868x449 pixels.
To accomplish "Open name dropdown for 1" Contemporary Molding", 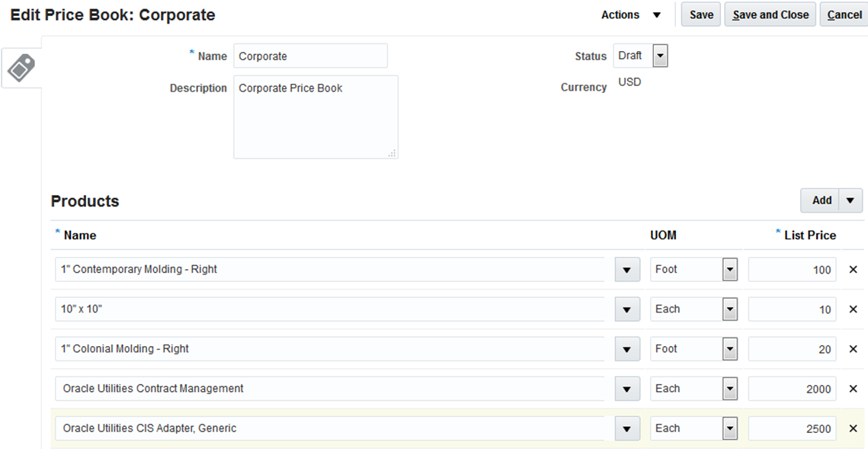I will [627, 270].
